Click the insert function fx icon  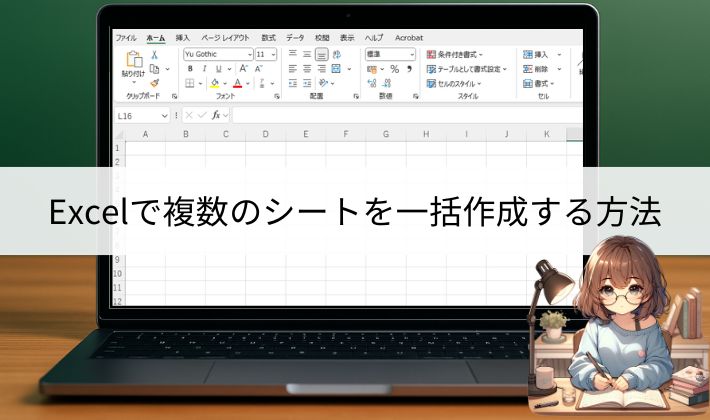pos(215,115)
